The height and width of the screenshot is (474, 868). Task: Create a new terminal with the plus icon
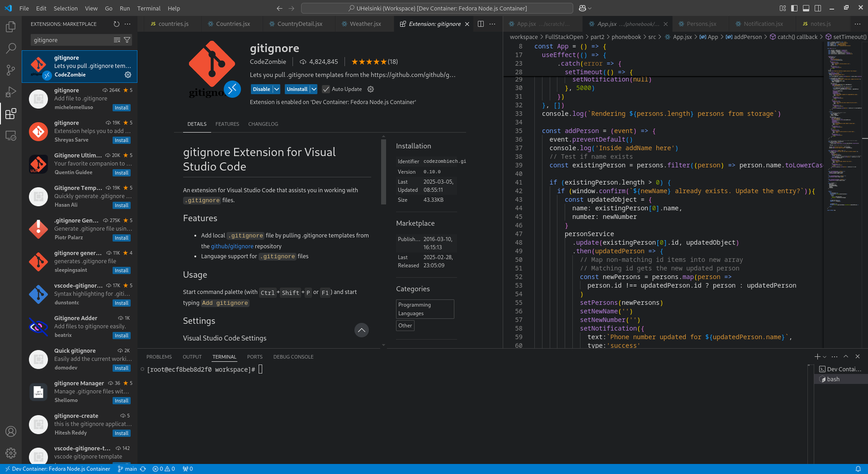[816, 356]
